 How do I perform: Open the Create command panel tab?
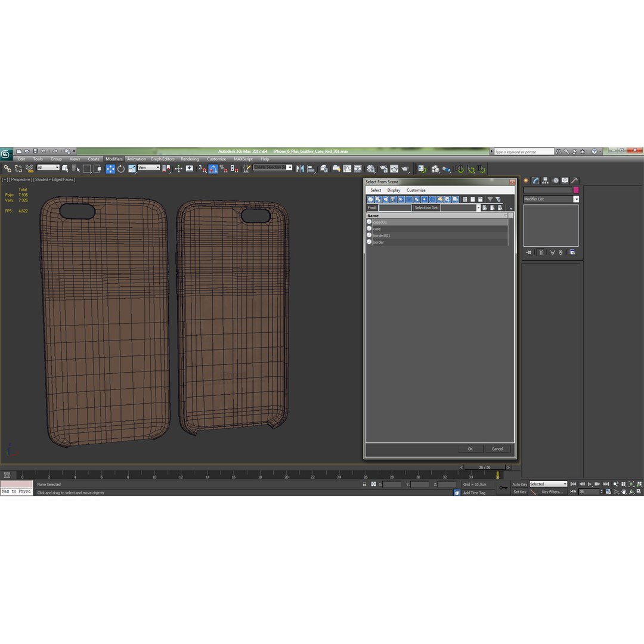[x=526, y=181]
